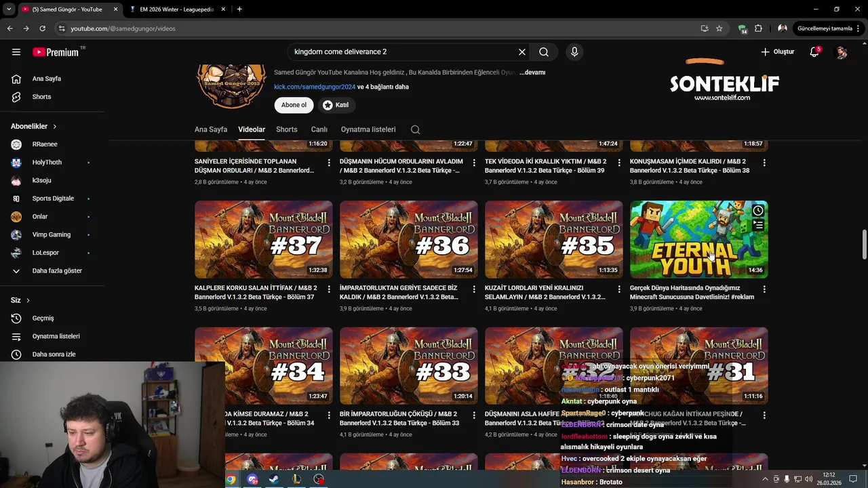Viewport: 868px width, 488px height.
Task: Click the browser address bar URL
Action: 123,28
